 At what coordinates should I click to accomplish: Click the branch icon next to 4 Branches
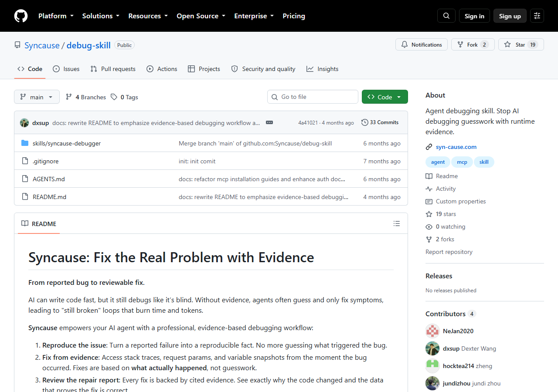pos(69,97)
